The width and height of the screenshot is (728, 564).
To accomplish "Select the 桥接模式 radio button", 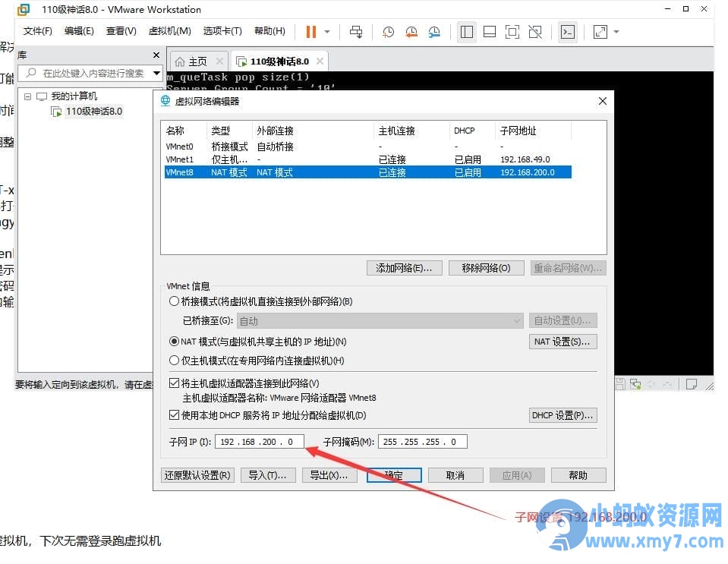I will click(174, 301).
